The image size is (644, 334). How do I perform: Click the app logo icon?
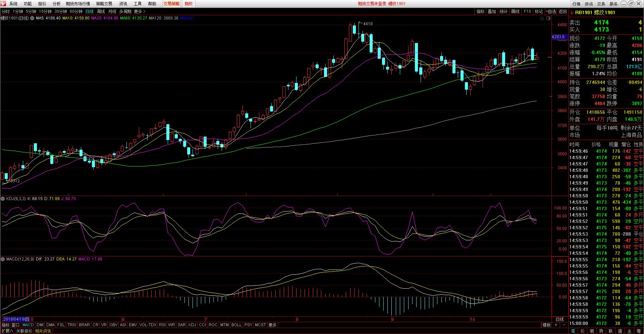(x=3, y=4)
